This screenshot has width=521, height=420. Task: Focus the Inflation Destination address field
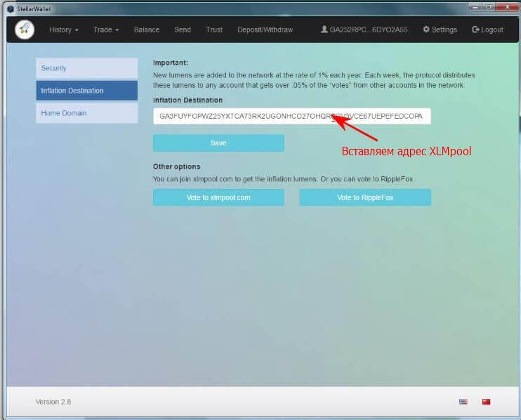pyautogui.click(x=291, y=117)
